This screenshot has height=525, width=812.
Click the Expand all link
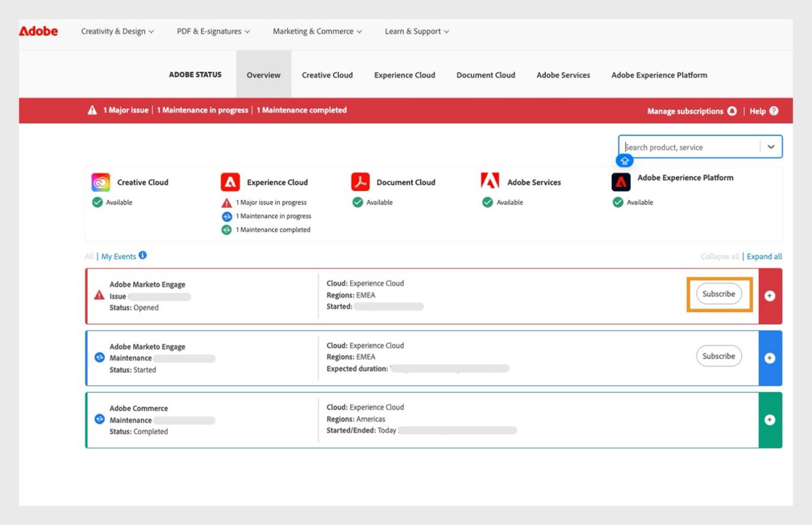(x=764, y=256)
